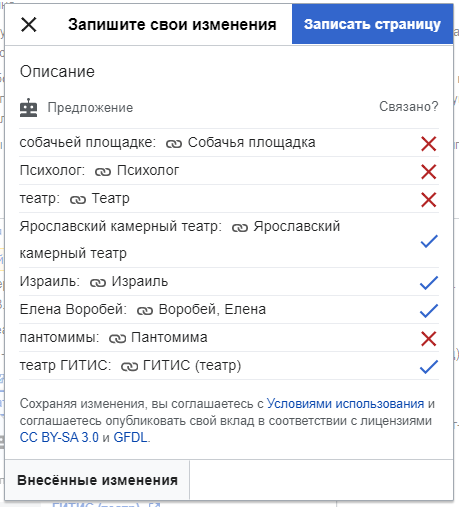Toggle checkmark for Воробей, Елена suggestion

click(x=429, y=311)
